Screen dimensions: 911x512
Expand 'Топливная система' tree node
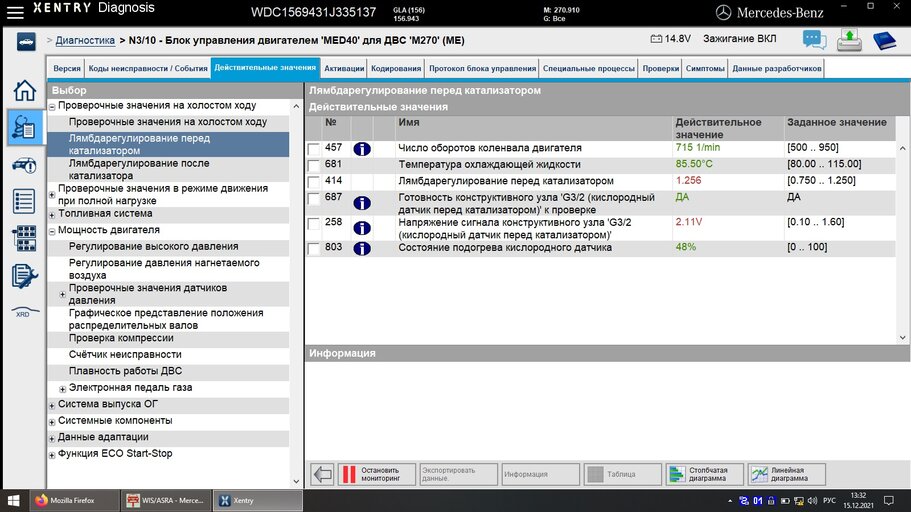click(x=52, y=215)
